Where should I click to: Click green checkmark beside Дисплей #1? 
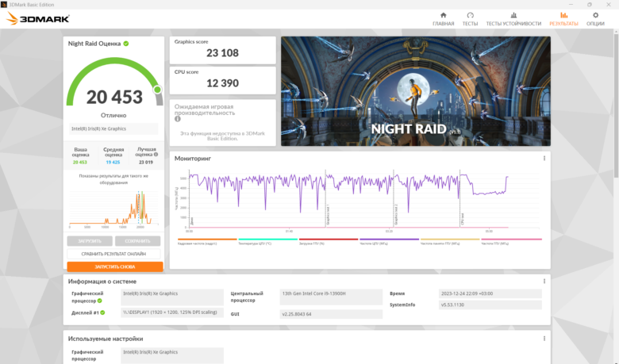coord(102,312)
